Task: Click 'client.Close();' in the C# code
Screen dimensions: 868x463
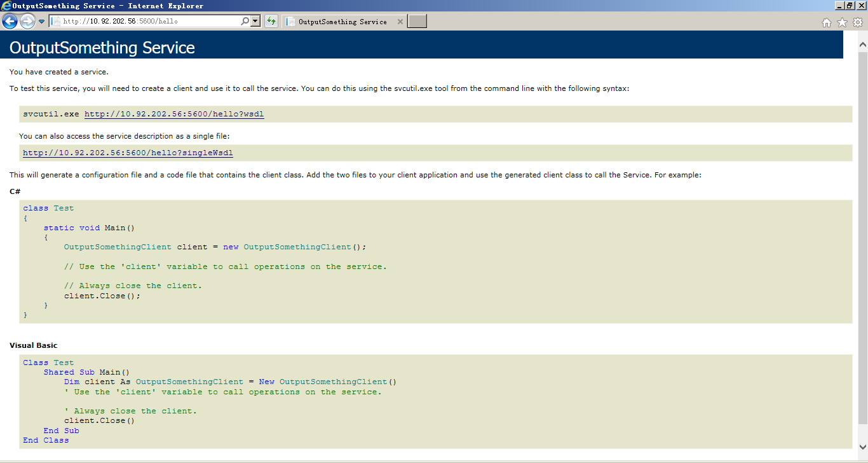Action: (102, 296)
